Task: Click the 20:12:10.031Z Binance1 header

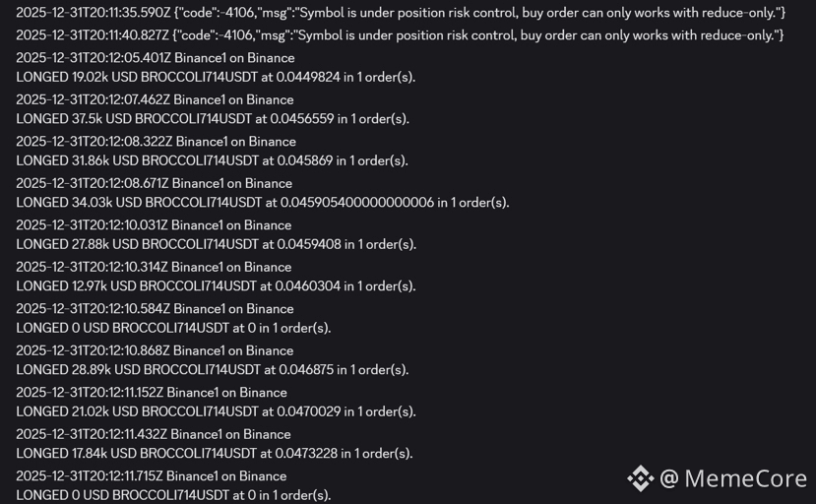Action: tap(154, 224)
